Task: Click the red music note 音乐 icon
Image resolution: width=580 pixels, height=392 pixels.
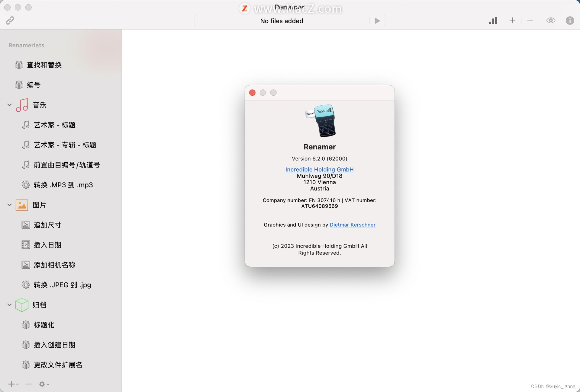Action: (22, 105)
